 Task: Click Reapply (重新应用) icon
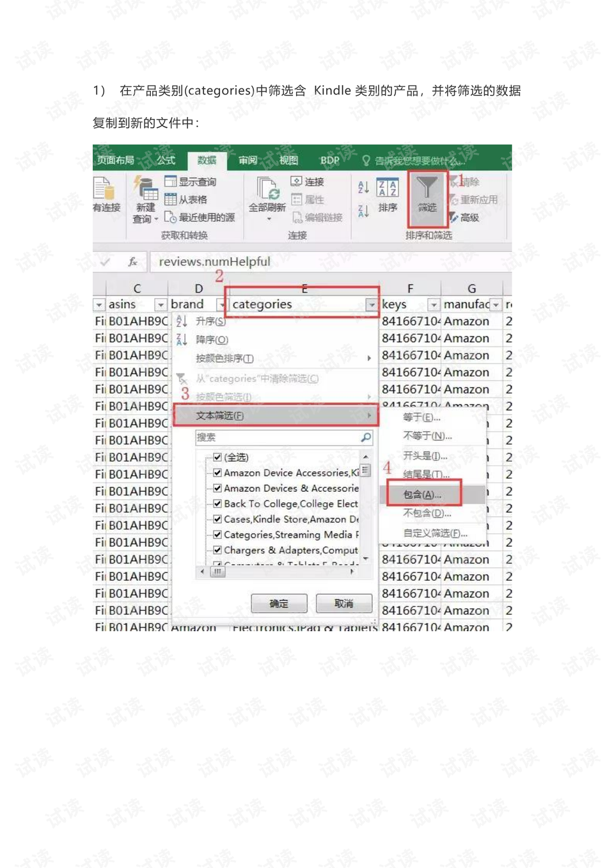(453, 200)
